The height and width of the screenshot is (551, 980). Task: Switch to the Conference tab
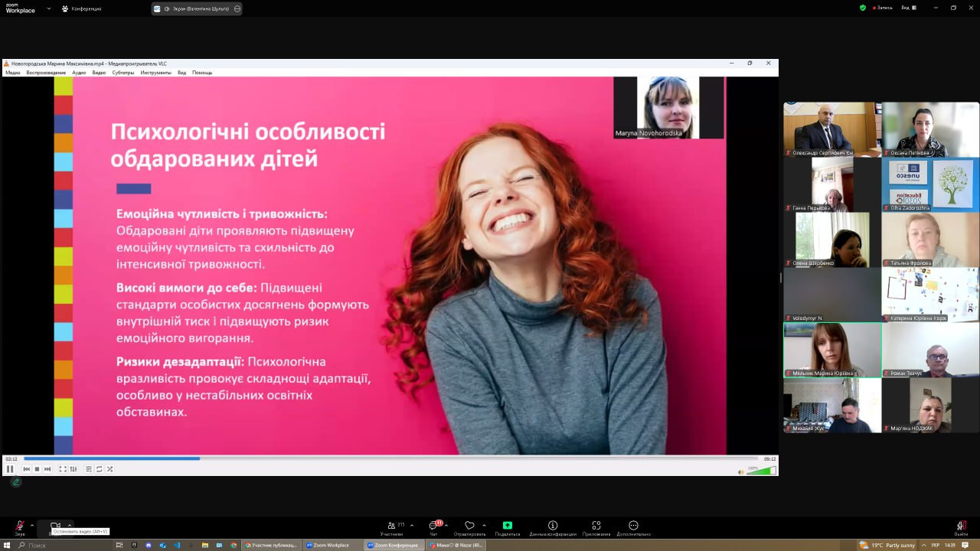[x=82, y=8]
